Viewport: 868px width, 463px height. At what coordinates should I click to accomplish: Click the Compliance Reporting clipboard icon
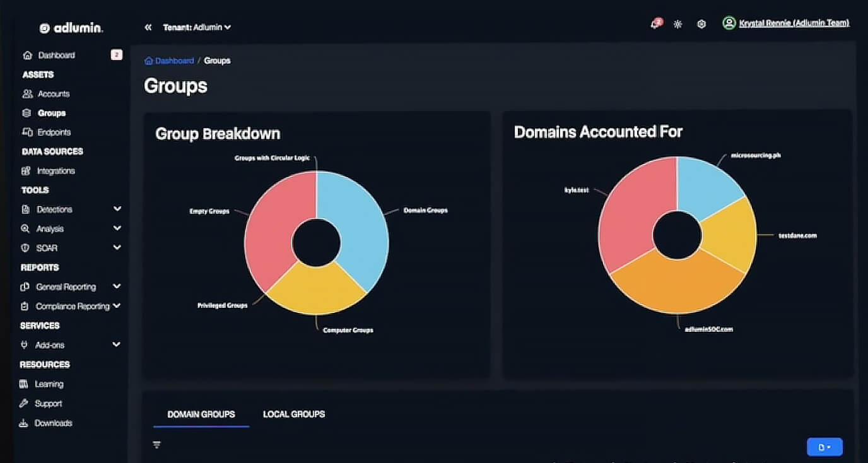click(25, 307)
